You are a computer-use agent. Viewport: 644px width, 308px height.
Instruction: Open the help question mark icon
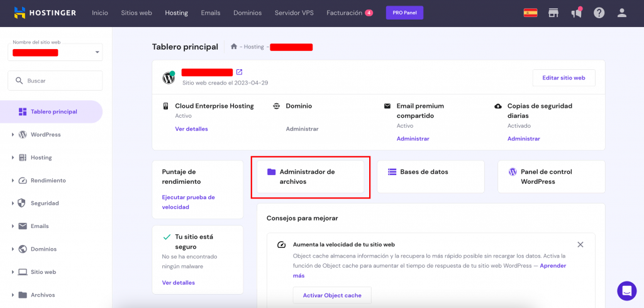tap(599, 13)
